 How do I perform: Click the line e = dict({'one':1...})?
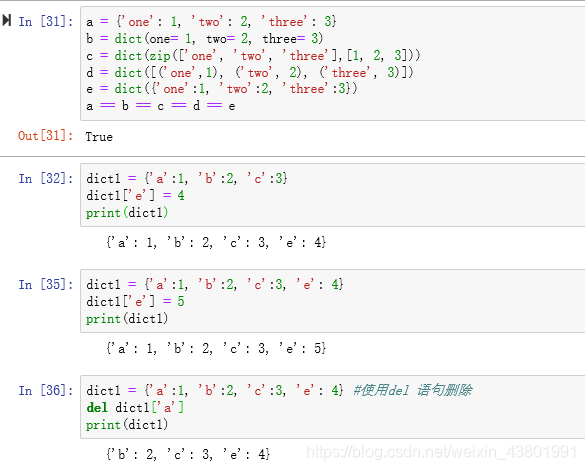[222, 89]
